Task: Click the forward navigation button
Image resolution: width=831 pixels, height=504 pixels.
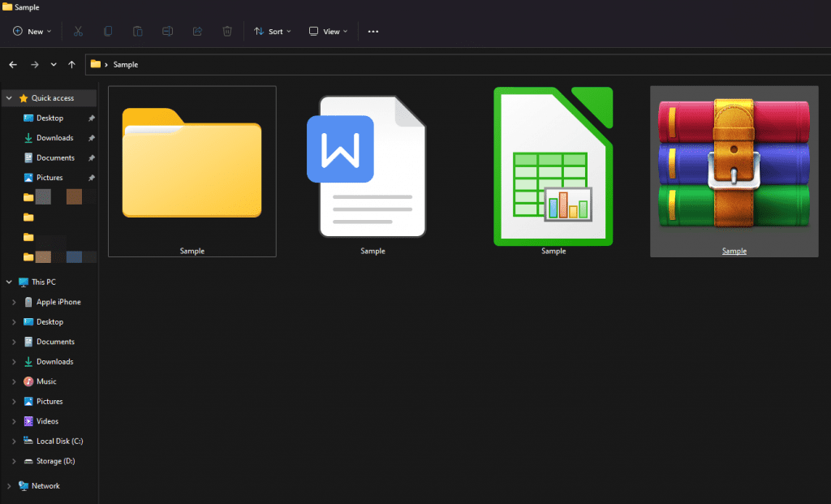Action: coord(34,64)
